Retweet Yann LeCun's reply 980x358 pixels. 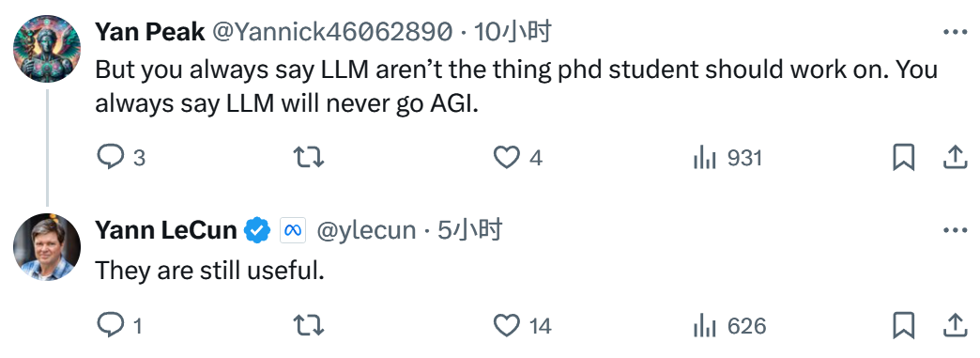coord(309,325)
